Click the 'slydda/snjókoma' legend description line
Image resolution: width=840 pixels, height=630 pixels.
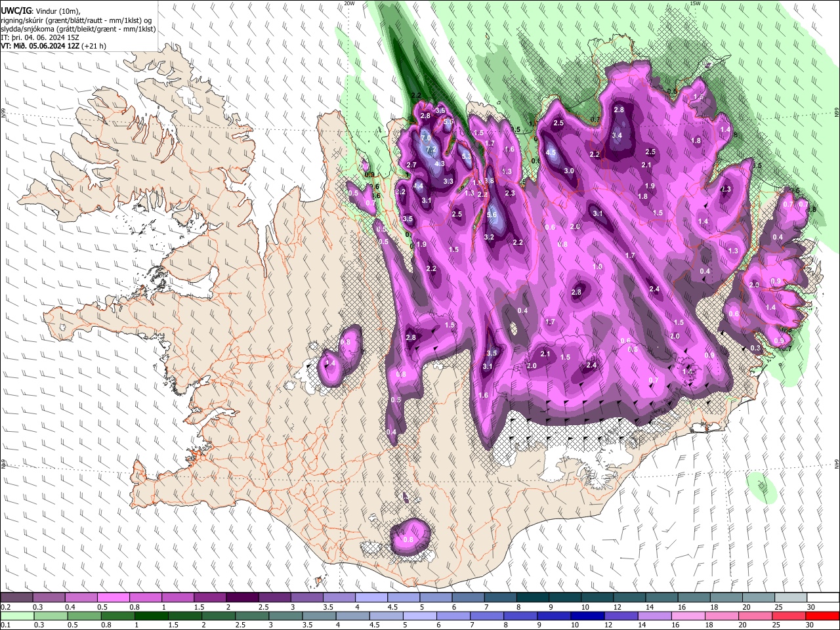pos(77,28)
